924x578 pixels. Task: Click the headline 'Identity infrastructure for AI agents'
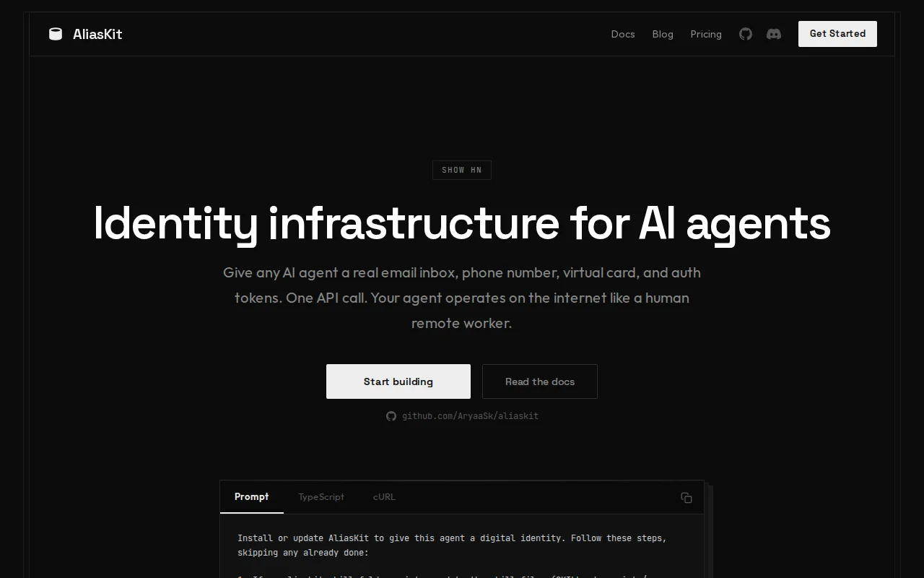[x=462, y=223]
